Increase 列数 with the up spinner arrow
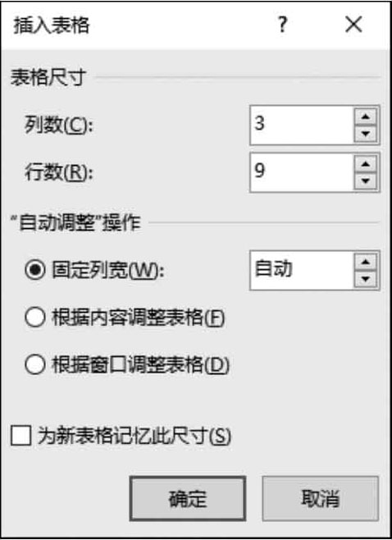The width and height of the screenshot is (392, 540). (x=366, y=117)
